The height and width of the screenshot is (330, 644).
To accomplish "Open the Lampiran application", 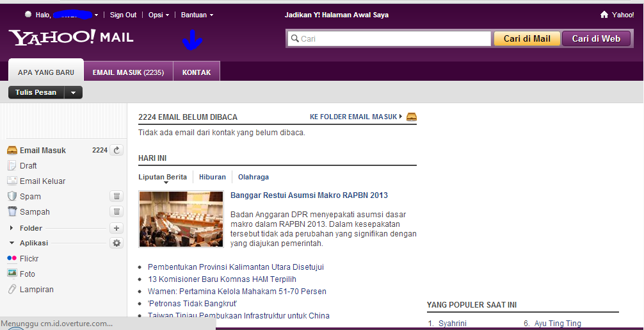I will [x=36, y=290].
